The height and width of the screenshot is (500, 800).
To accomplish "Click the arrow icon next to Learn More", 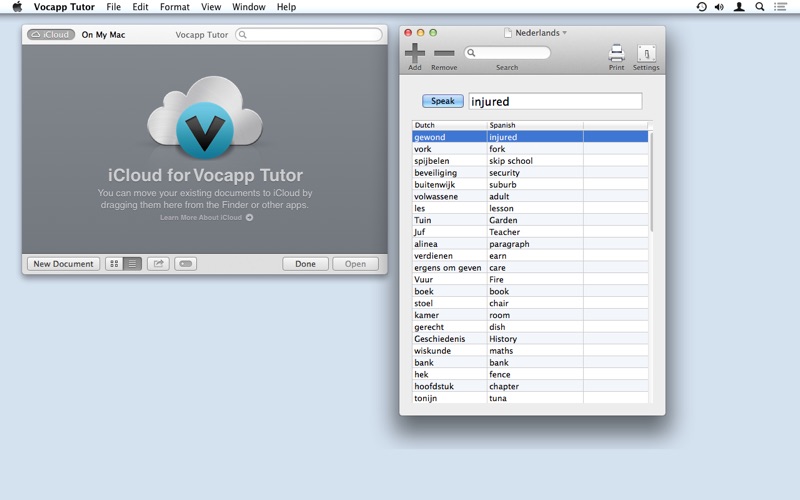I will click(x=249, y=217).
